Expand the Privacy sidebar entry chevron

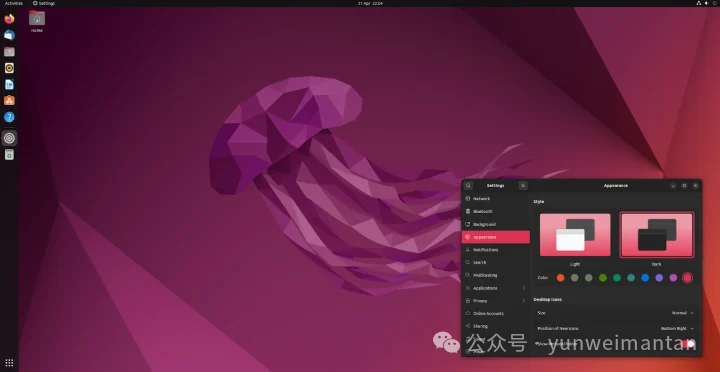pos(524,301)
